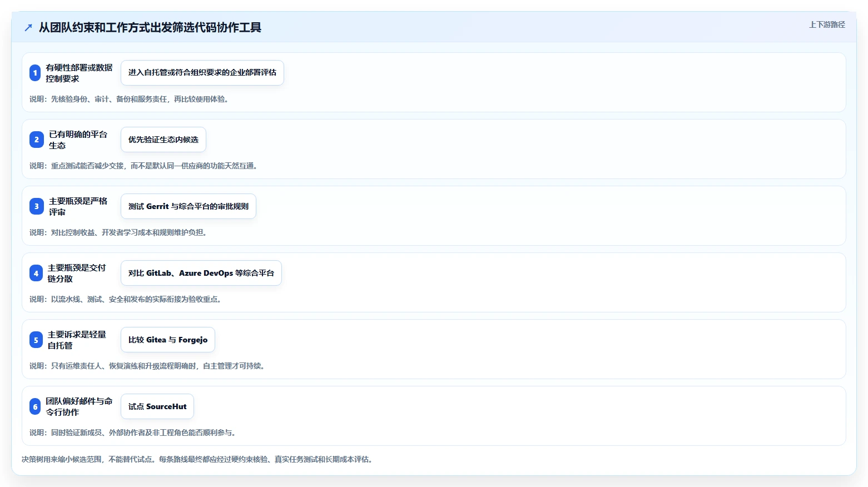868x487 pixels.
Task: Click the condition text 主要诉求是轻量自托管
Action: click(77, 340)
